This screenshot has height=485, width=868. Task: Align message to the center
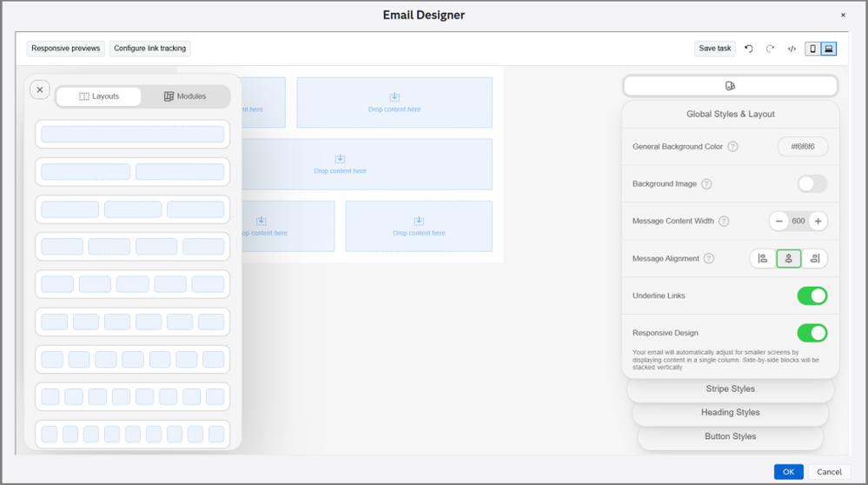click(788, 258)
